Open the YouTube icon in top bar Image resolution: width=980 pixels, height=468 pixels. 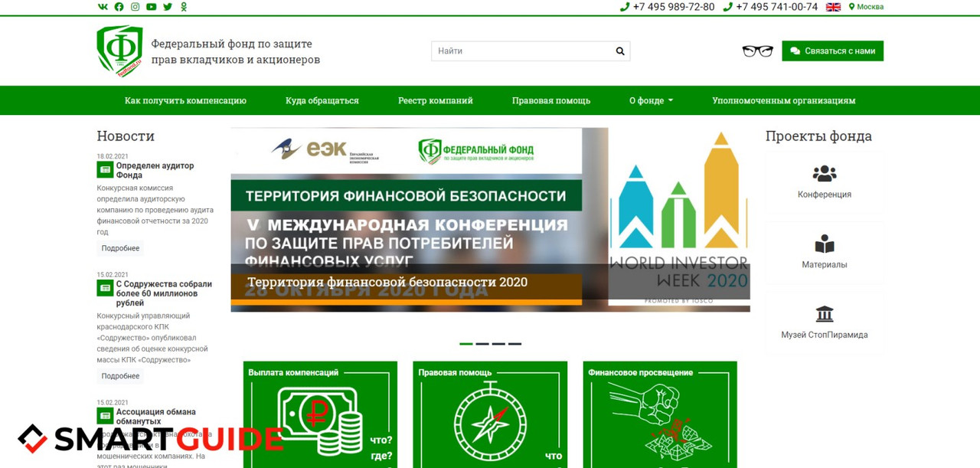152,7
